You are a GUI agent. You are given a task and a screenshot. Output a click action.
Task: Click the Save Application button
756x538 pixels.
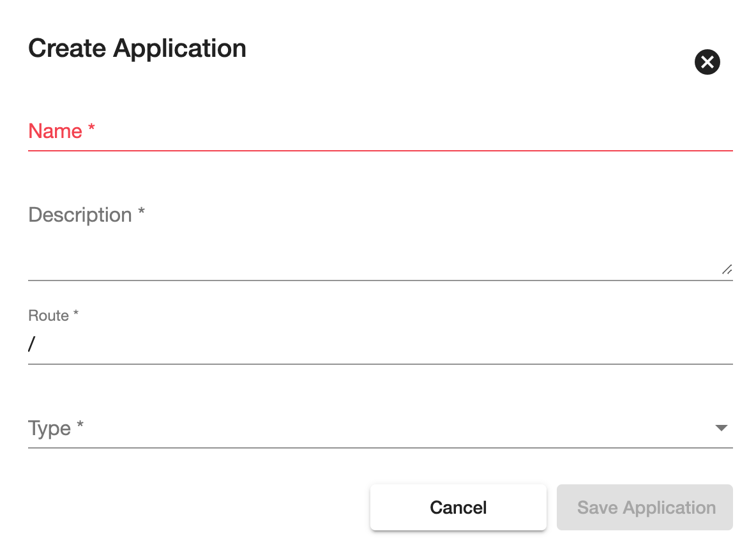pyautogui.click(x=645, y=507)
